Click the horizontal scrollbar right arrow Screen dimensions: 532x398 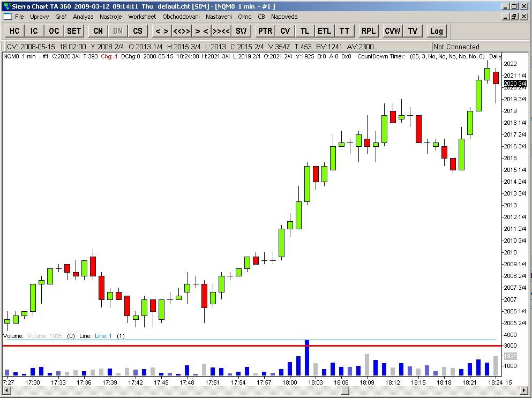pos(525,390)
